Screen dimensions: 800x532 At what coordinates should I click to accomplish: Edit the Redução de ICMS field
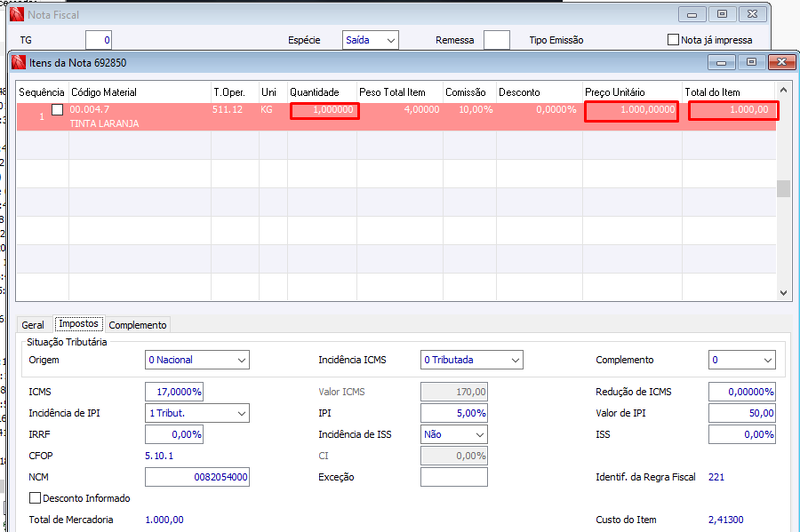coord(742,392)
